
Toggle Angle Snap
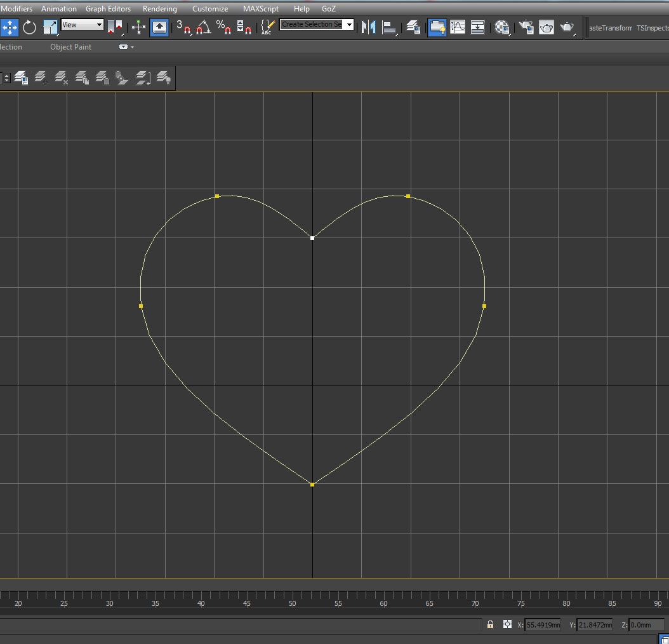tap(204, 27)
